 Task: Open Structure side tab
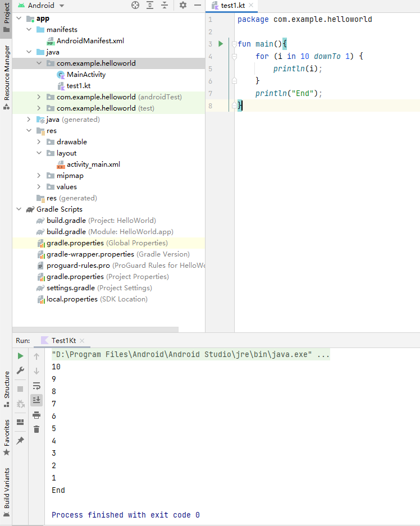[6, 389]
